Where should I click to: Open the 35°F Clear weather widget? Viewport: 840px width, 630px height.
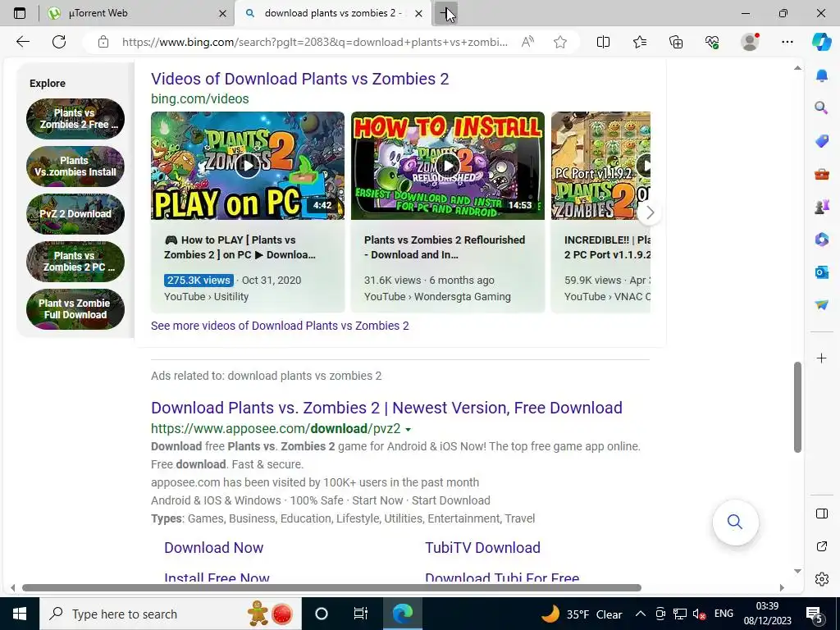tap(582, 614)
